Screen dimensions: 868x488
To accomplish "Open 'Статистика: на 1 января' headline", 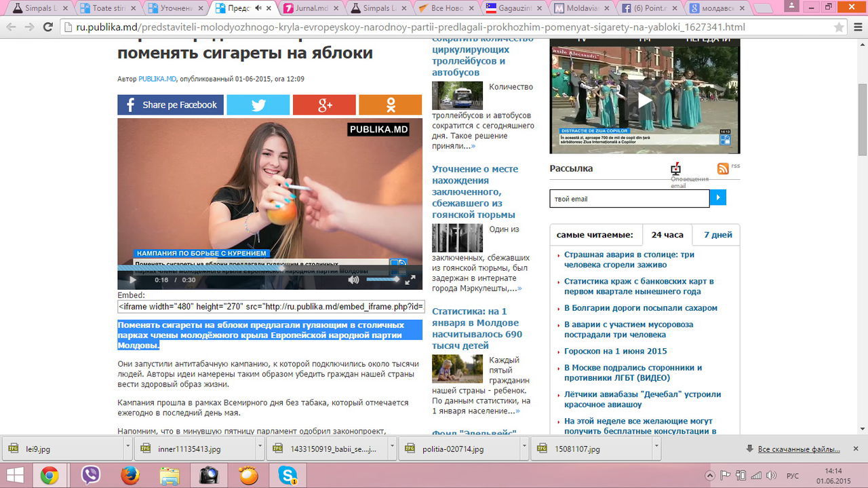I will tap(477, 329).
